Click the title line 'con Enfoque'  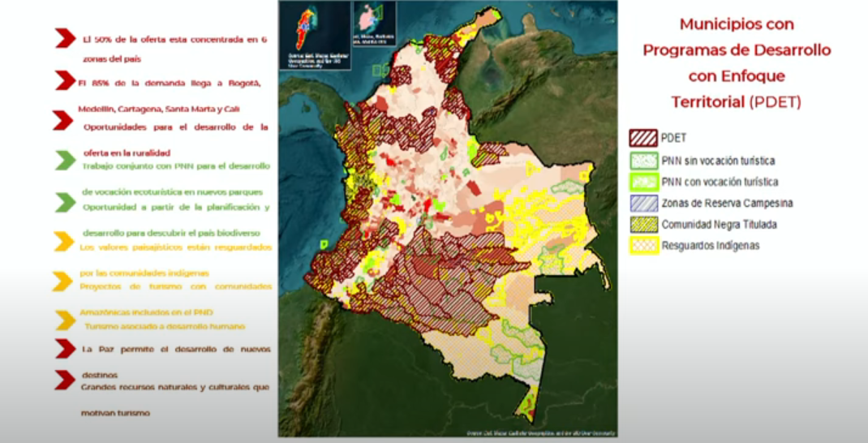click(x=737, y=76)
